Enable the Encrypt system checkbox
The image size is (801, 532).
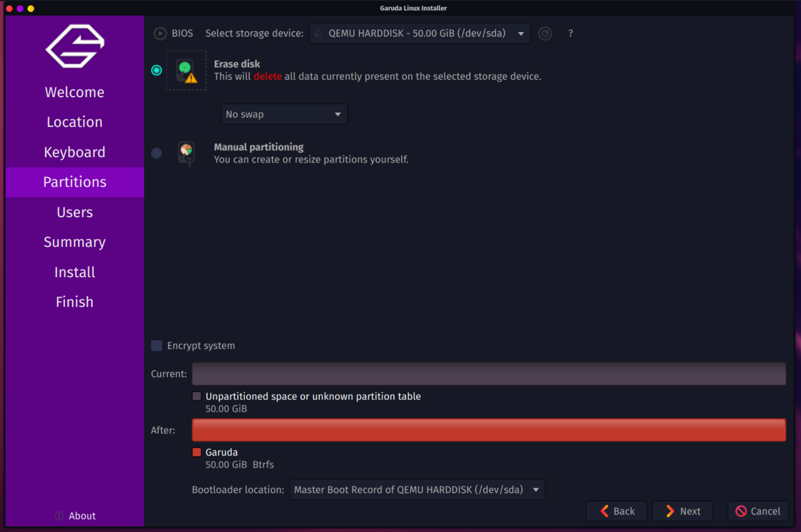pyautogui.click(x=156, y=345)
